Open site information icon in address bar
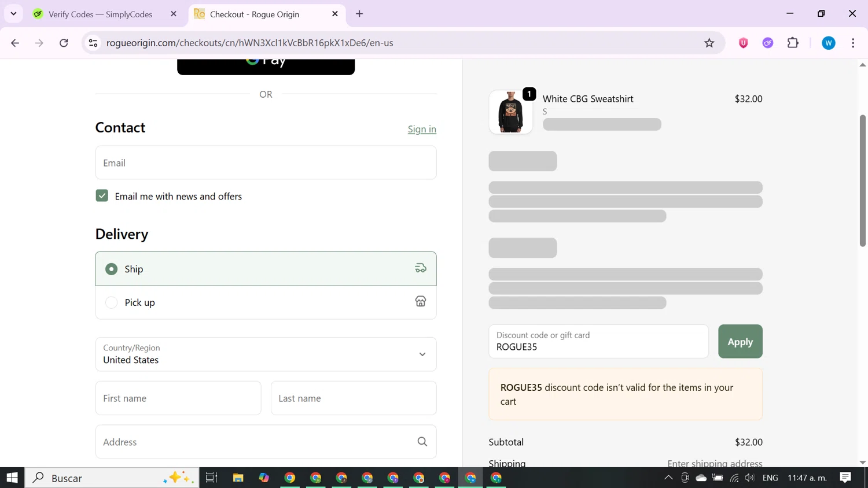The width and height of the screenshot is (868, 488). coord(93,43)
